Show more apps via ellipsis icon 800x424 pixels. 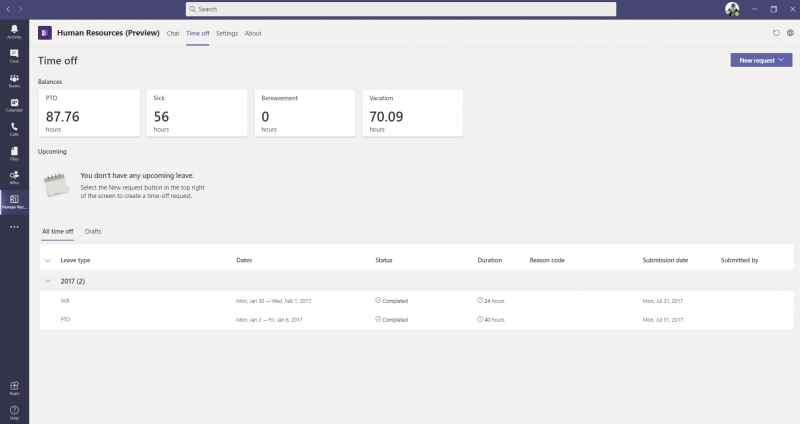pos(14,227)
